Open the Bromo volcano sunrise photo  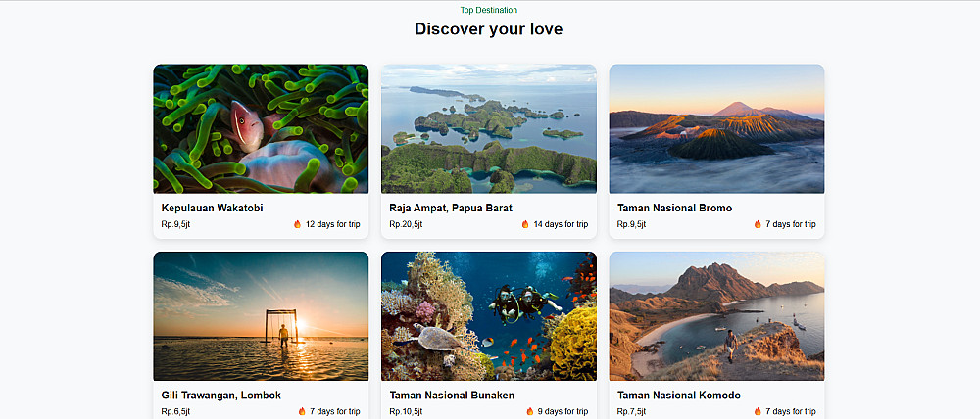point(716,128)
